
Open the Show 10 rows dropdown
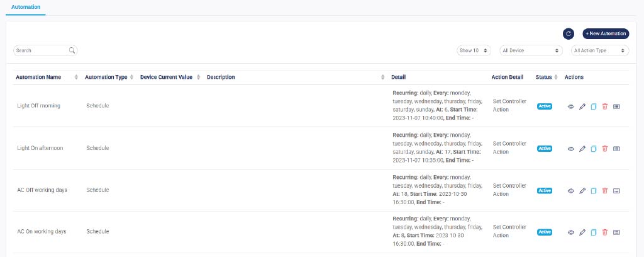pos(474,50)
